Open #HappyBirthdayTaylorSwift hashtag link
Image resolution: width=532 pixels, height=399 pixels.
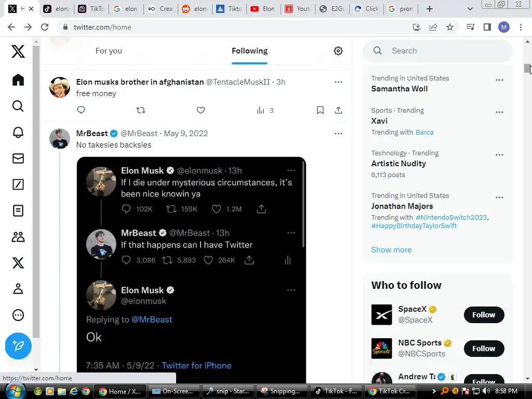point(414,226)
